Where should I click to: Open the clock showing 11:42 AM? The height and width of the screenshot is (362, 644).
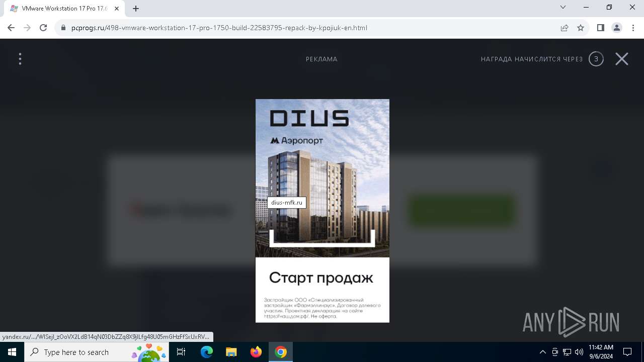coord(601,352)
